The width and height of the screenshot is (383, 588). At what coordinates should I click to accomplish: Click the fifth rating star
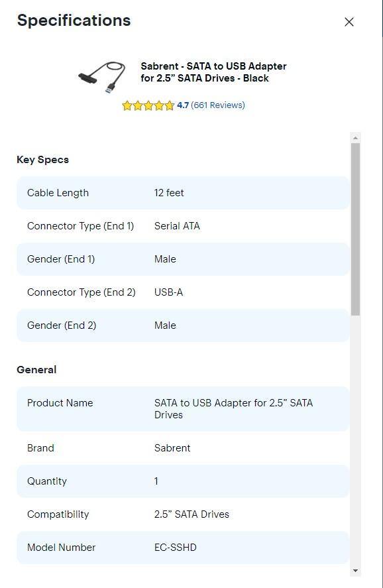[x=170, y=105]
